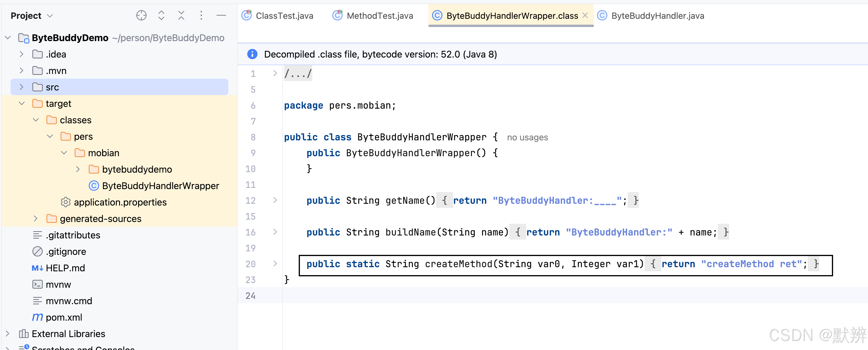Open the HELP.md markdown file
The width and height of the screenshot is (868, 350).
65,268
